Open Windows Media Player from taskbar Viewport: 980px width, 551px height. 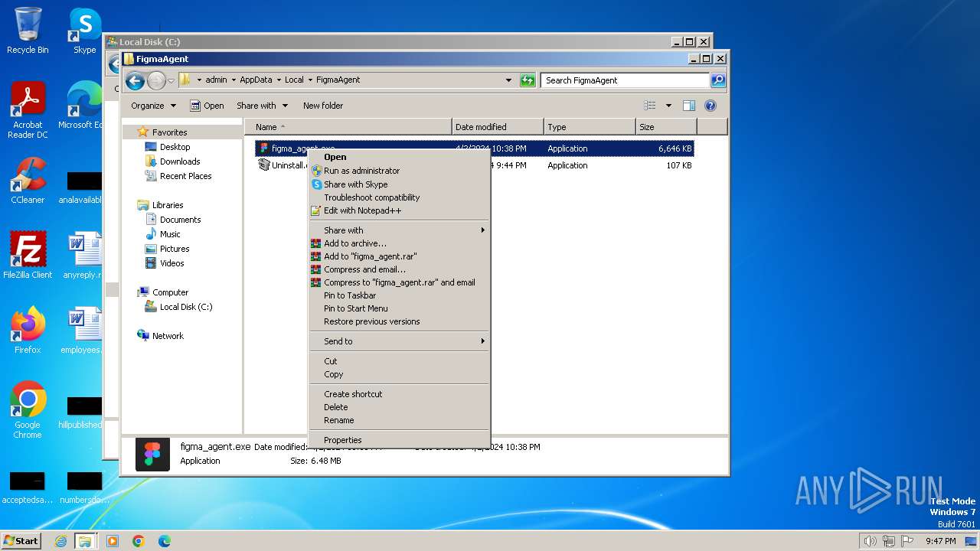pos(113,541)
